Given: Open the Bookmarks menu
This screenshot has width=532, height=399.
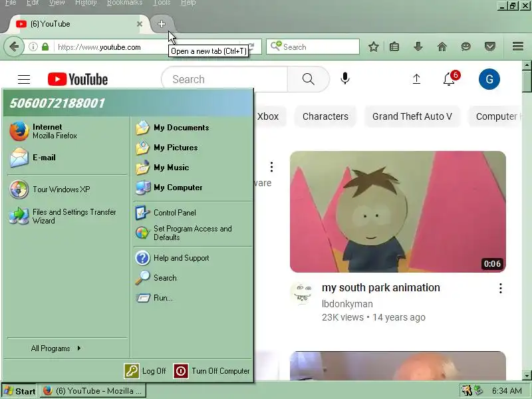Looking at the screenshot, I should point(124,3).
